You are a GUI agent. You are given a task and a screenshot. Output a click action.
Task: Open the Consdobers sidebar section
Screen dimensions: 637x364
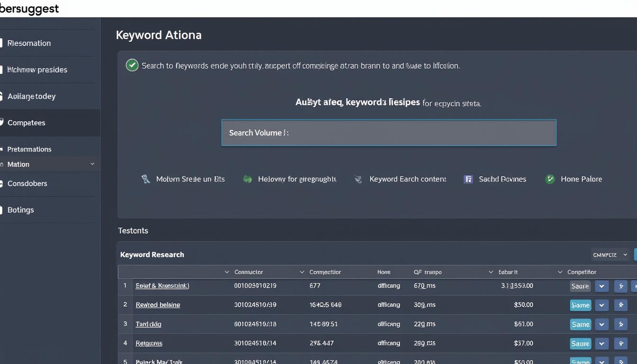tap(27, 183)
